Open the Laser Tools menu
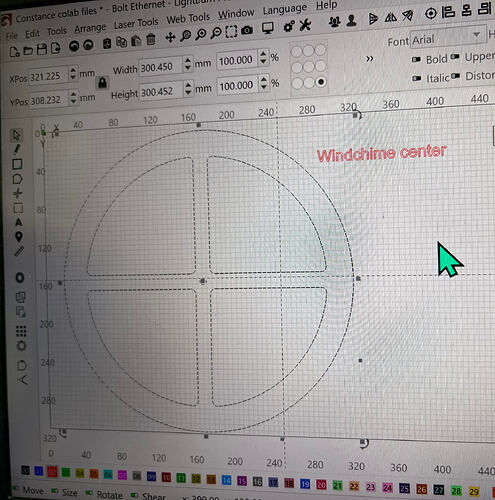495x500 pixels. tap(136, 24)
